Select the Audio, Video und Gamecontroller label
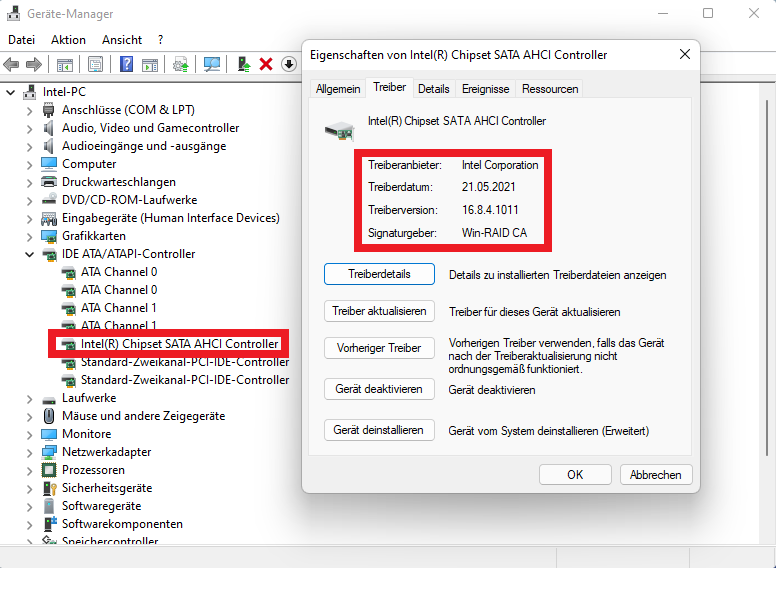The height and width of the screenshot is (614, 776). [x=150, y=128]
